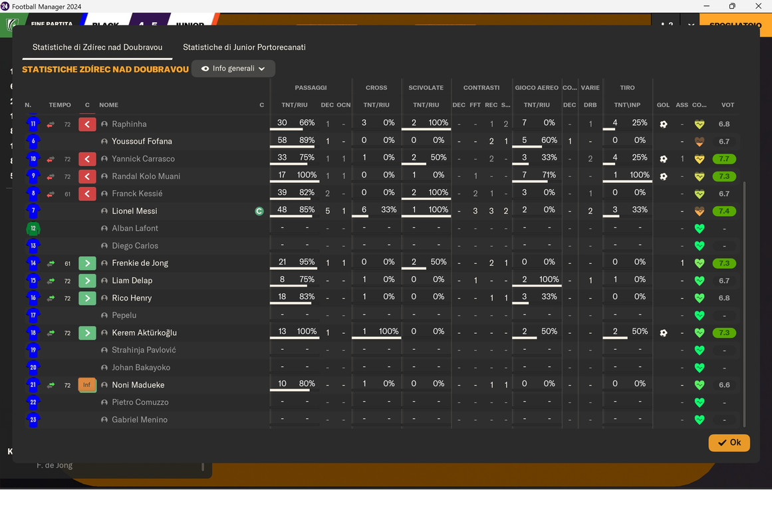Click Alban Lafont's green condition heart
Viewport: 772px width, 532px height.
coord(699,229)
